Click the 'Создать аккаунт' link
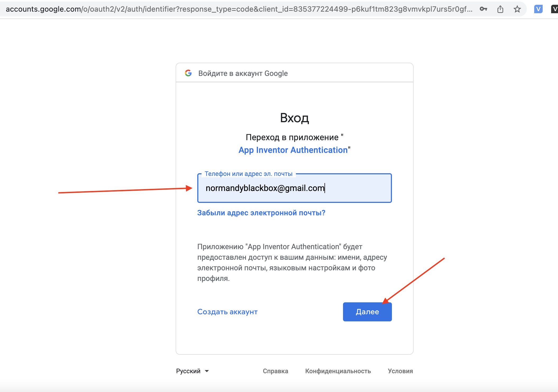This screenshot has height=392, width=558. [x=227, y=312]
